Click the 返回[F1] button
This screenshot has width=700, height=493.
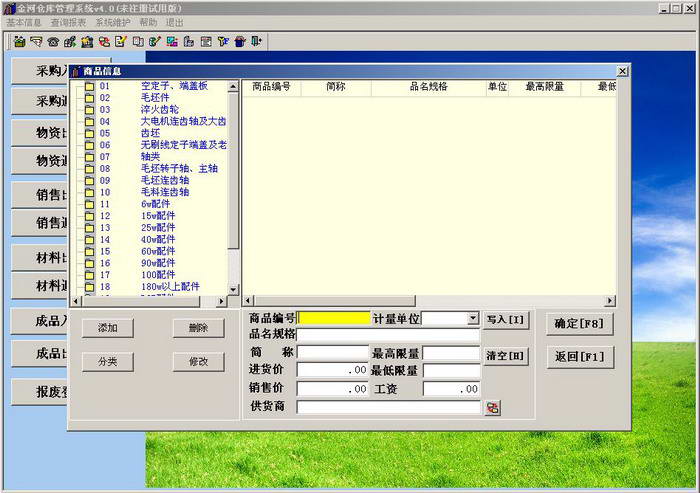click(x=579, y=357)
